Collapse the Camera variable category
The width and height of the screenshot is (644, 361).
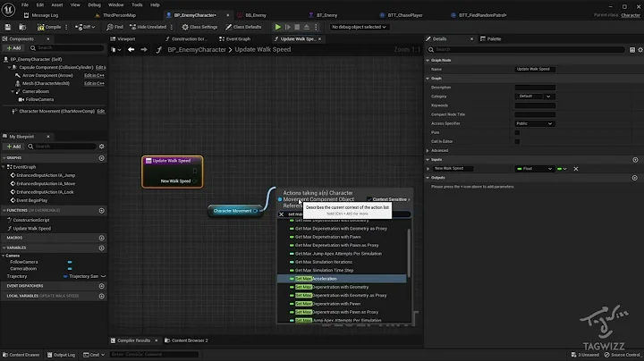tap(4, 256)
